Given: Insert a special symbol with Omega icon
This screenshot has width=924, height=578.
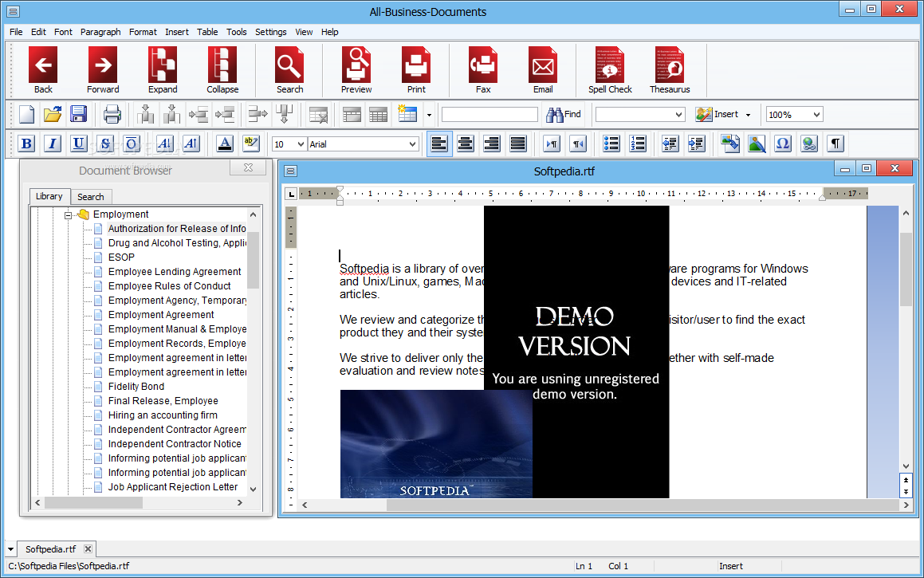Looking at the screenshot, I should pyautogui.click(x=782, y=144).
